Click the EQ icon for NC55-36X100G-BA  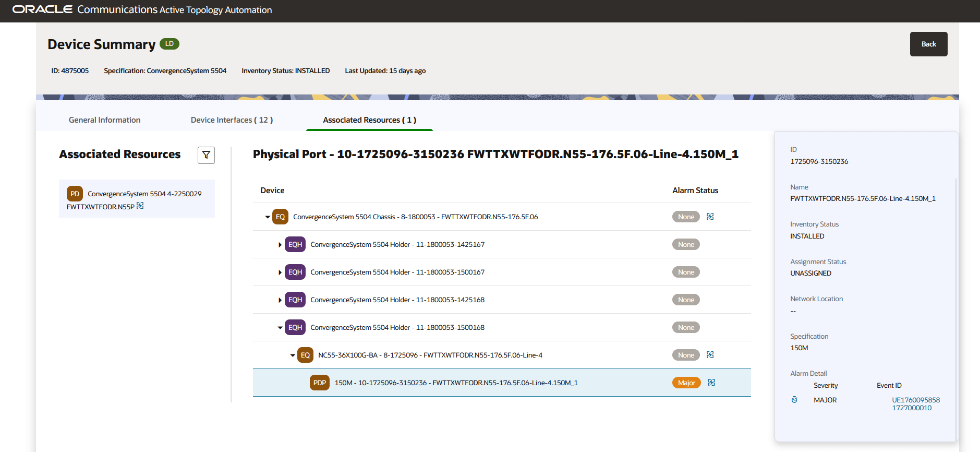(305, 355)
